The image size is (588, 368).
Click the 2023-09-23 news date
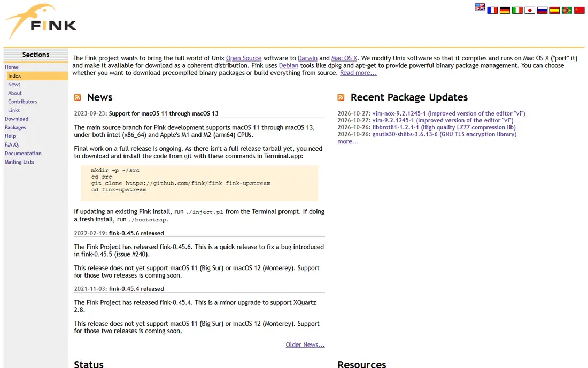point(90,114)
